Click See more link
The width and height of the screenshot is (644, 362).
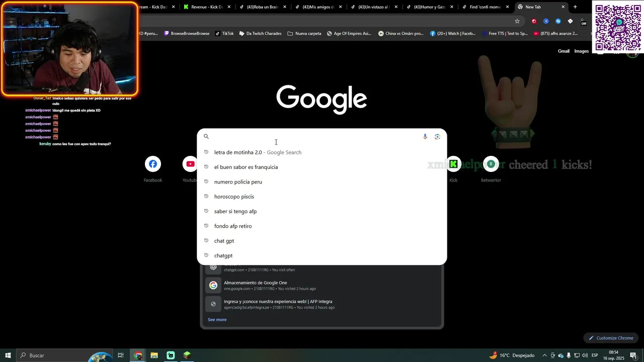(217, 320)
